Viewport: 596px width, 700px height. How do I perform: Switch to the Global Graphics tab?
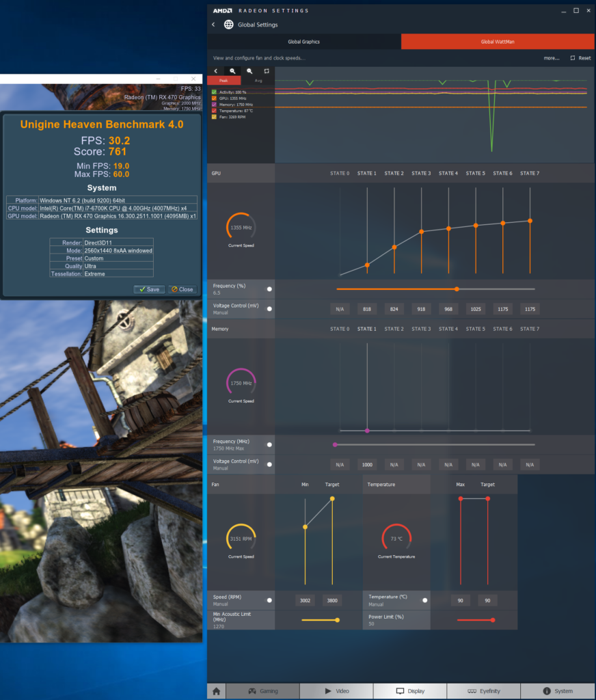(304, 42)
